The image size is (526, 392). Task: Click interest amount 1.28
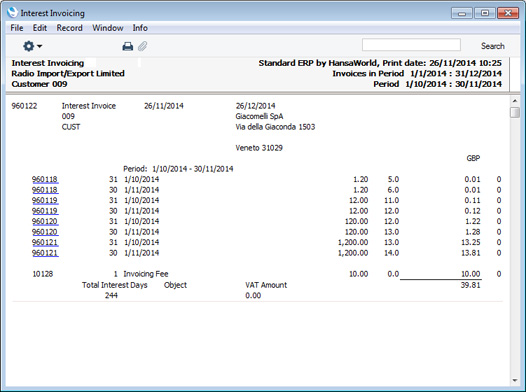click(472, 232)
